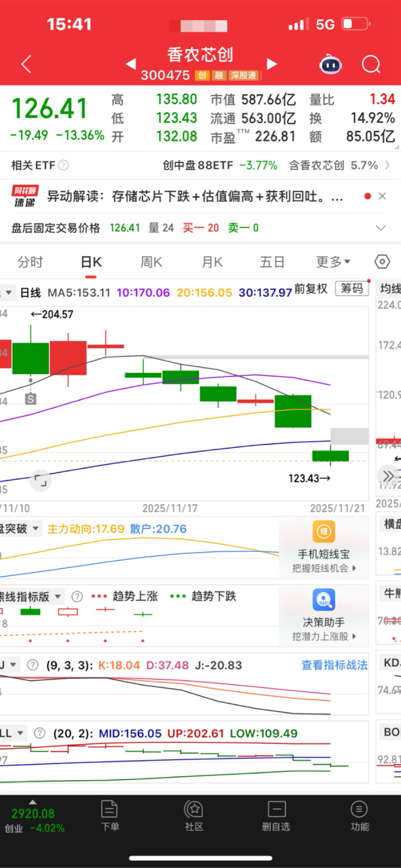This screenshot has width=401, height=868.
Task: Open 挖潜力上涨股 link
Action: coord(324,636)
